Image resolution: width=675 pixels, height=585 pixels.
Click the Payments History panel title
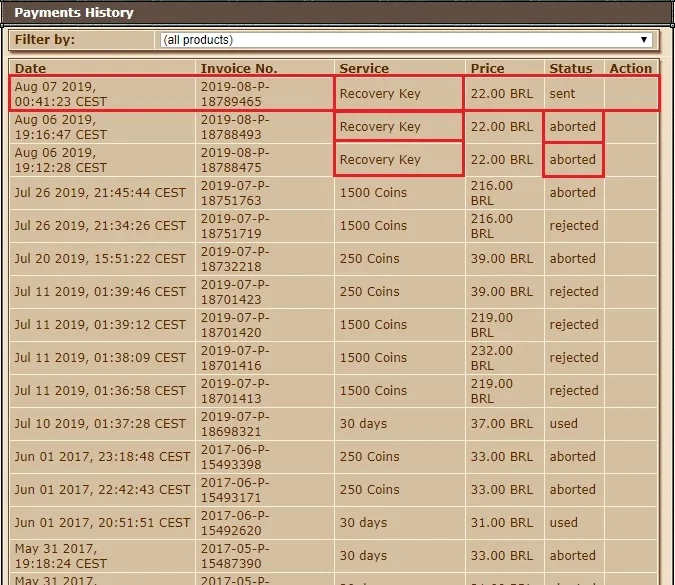point(74,12)
